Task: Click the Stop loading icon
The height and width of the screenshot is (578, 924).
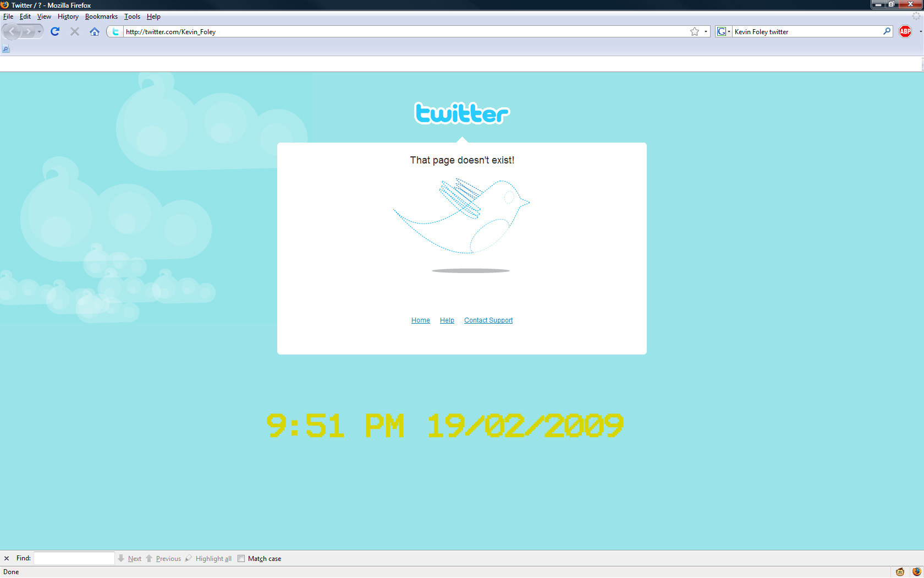Action: click(x=75, y=31)
